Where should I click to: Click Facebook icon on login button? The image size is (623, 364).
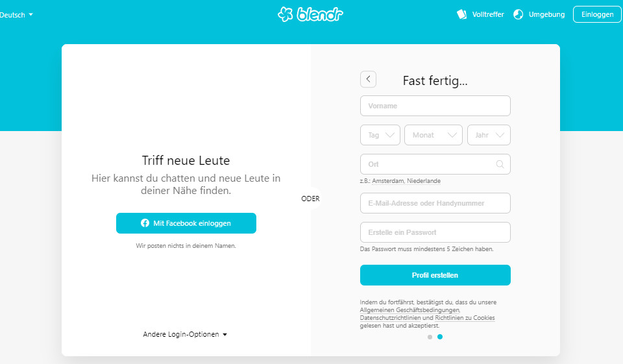(145, 223)
